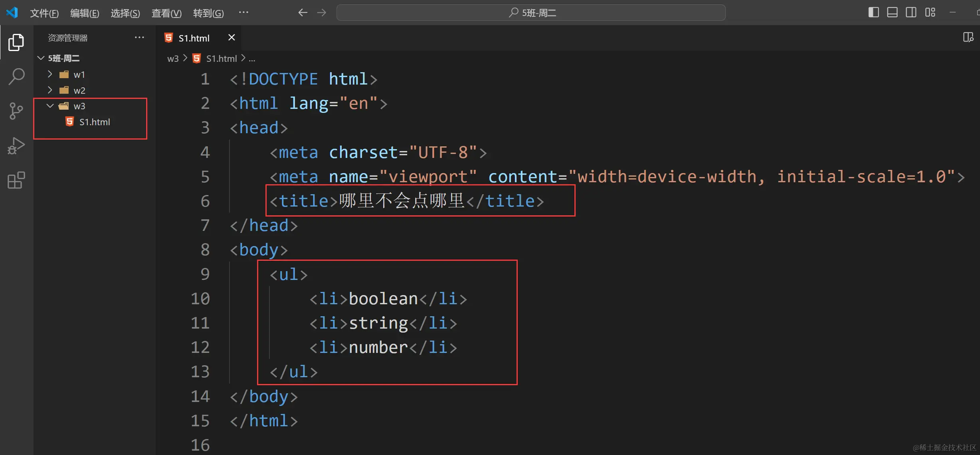This screenshot has width=980, height=455.
Task: Click the title text 哪里不会点哪里
Action: (x=402, y=201)
